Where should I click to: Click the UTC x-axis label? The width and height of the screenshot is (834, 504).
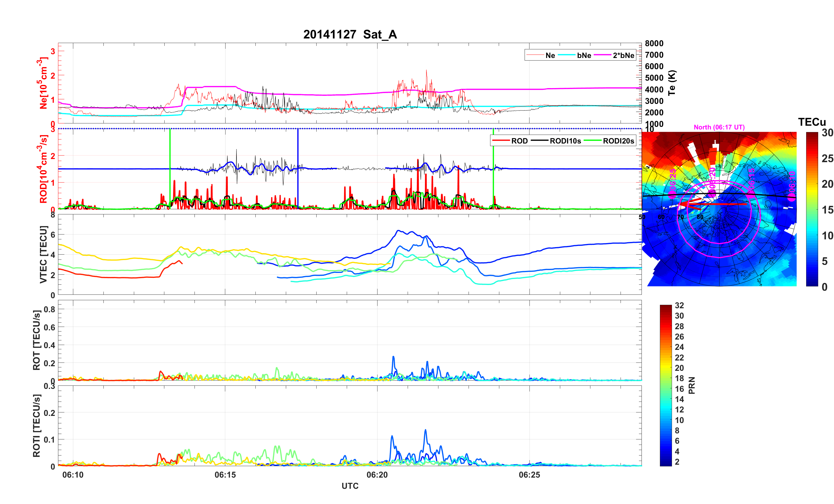pos(350,486)
